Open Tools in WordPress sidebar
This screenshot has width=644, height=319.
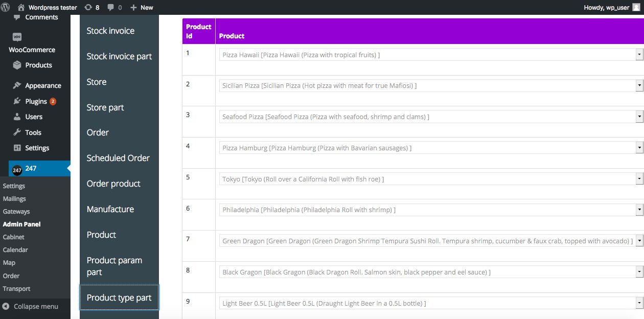point(33,132)
